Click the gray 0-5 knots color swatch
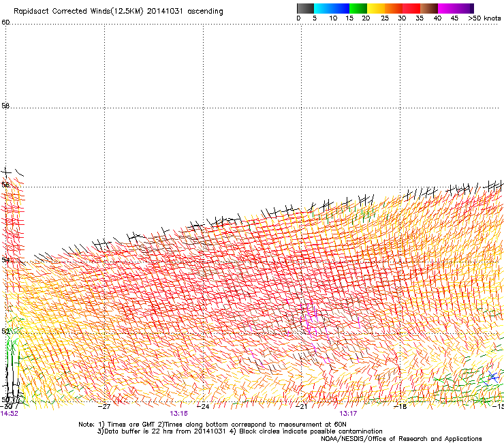Screen dimensions: 504x443 (x=305, y=8)
